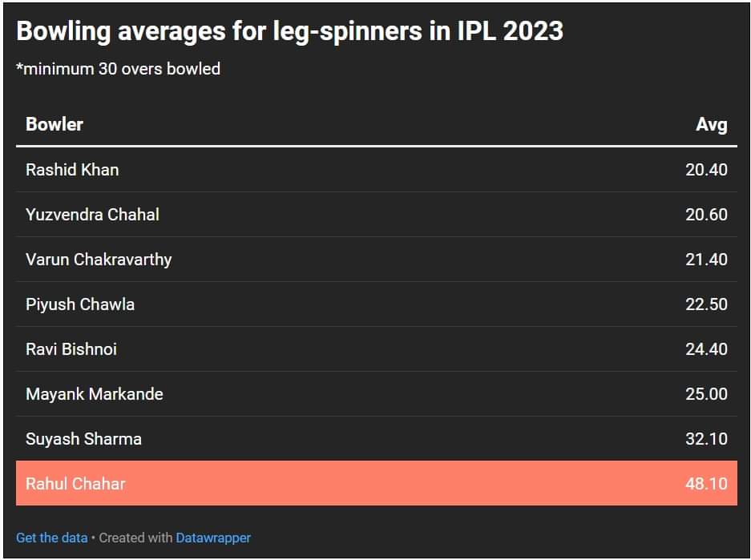
Task: Click highlighted Rahul Chahar row name
Action: (75, 484)
